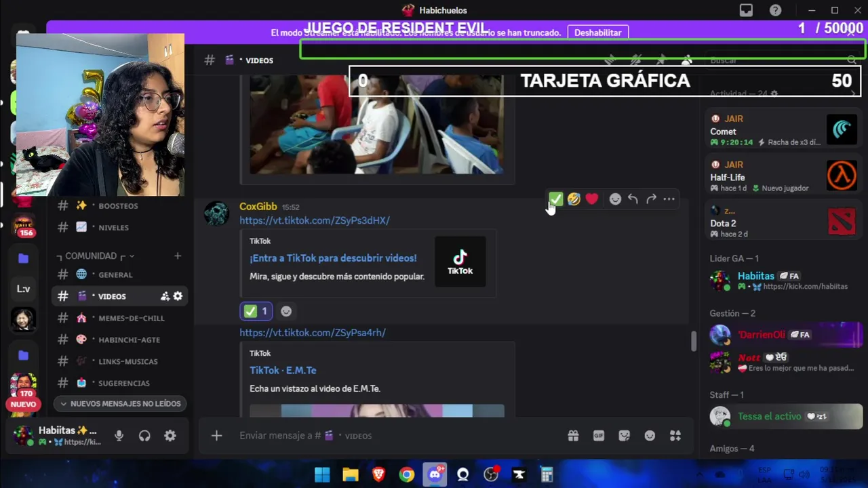Open the server folder icon above L:v
This screenshot has width=868, height=488.
point(23,258)
